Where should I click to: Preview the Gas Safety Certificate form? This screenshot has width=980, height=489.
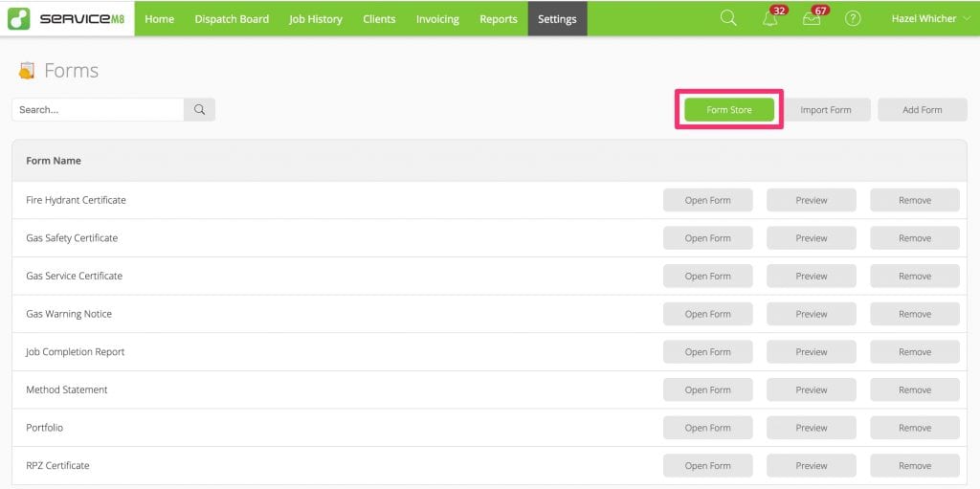coord(812,238)
